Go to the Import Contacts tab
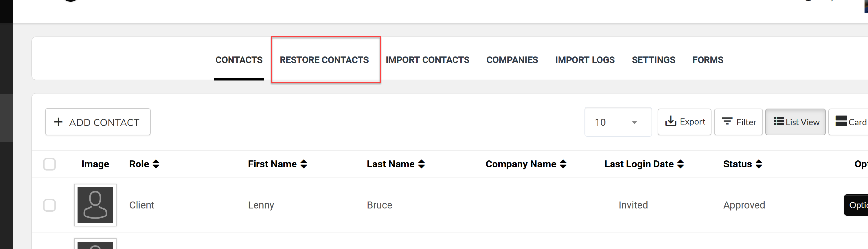868x249 pixels. pyautogui.click(x=427, y=60)
